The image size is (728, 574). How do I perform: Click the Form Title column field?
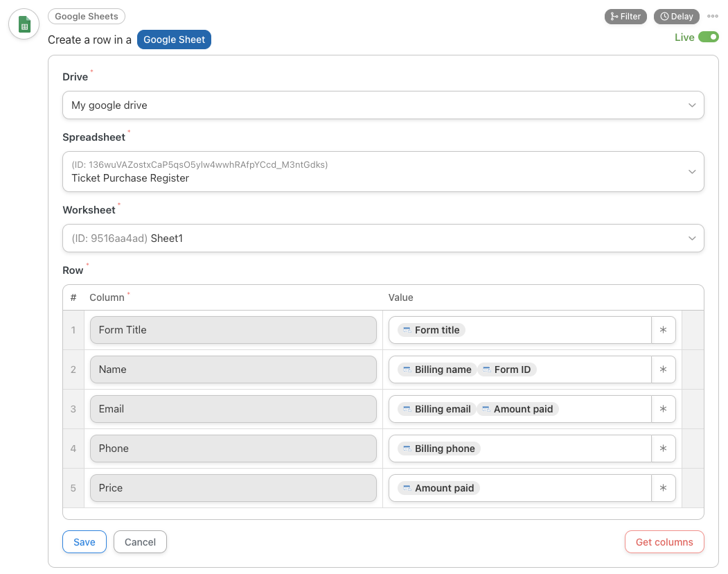click(x=233, y=330)
